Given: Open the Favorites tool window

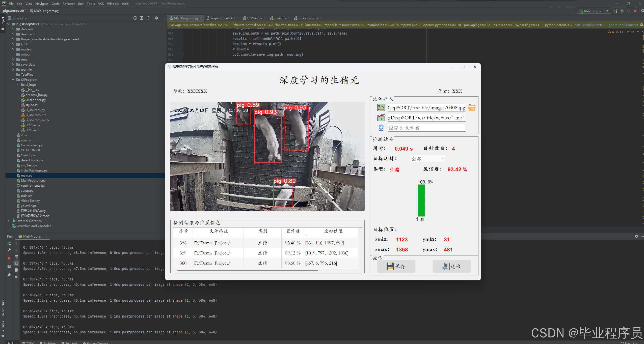Looking at the screenshot, I should click(3, 329).
